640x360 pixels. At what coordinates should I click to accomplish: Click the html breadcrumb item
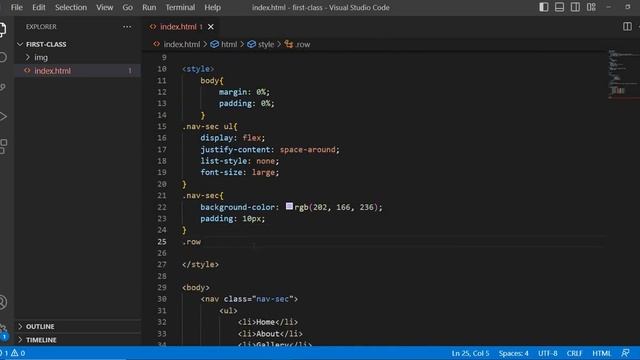(x=229, y=44)
